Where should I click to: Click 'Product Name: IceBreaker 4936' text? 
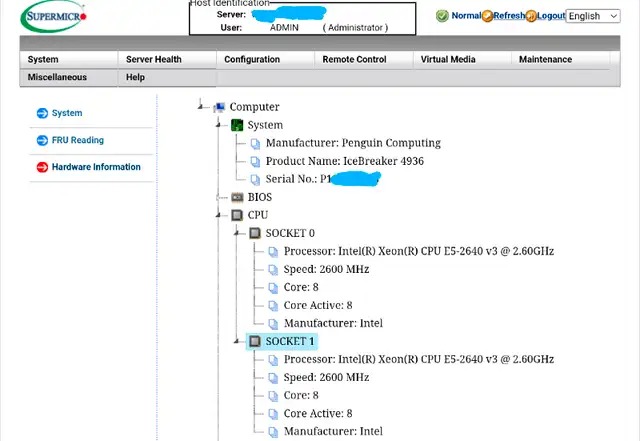[x=344, y=161]
